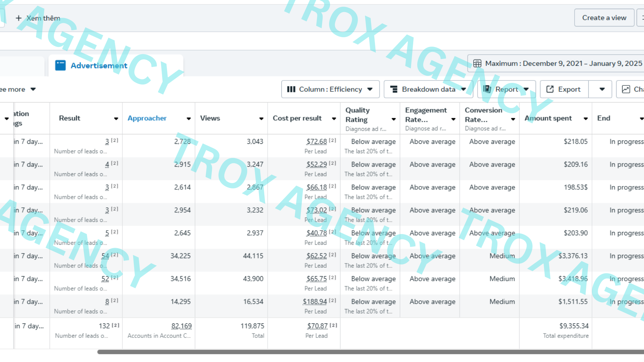This screenshot has width=644, height=362.
Task: Click the Amount spent cell 198.53$
Action: coord(576,187)
